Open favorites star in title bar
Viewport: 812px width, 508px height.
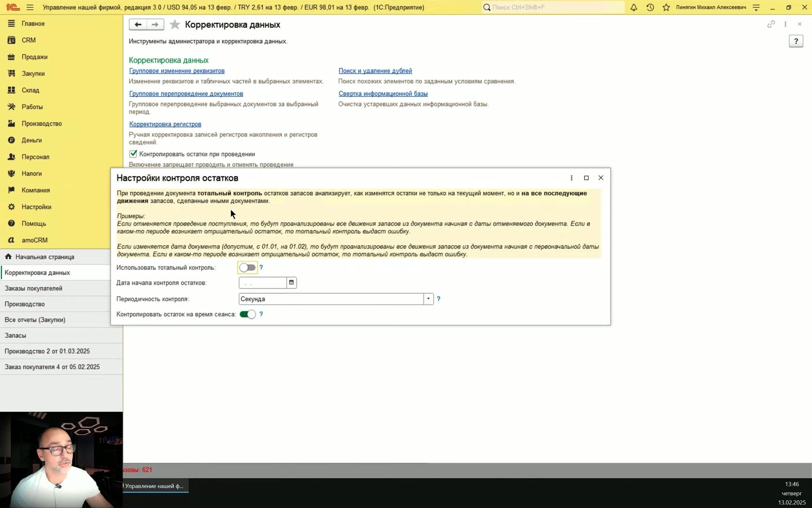point(666,7)
